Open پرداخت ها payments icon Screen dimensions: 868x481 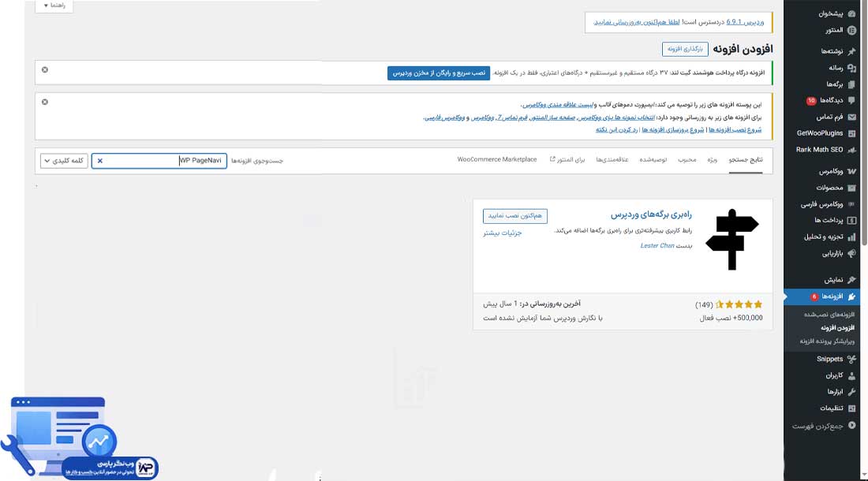tap(851, 220)
